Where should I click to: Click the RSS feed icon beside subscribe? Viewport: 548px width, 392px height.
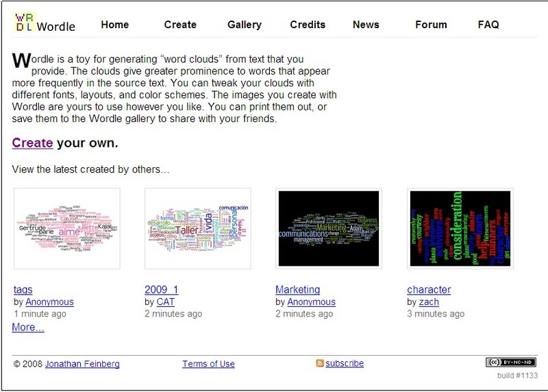click(319, 363)
